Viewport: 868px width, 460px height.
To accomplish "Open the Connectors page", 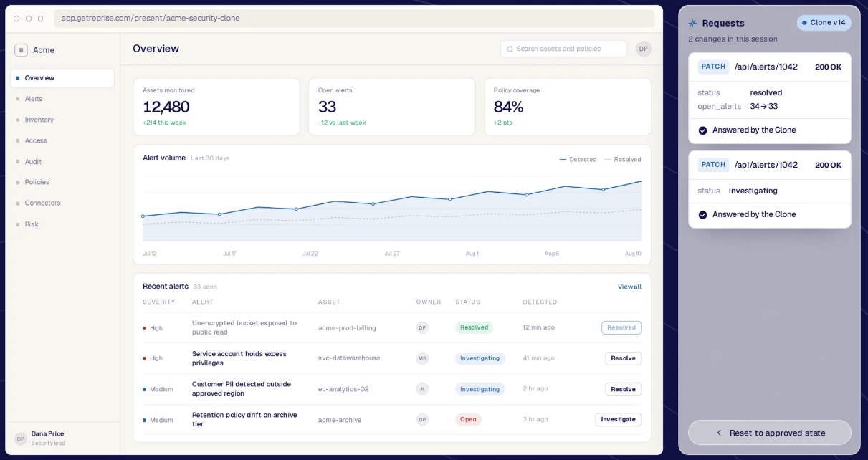I will [62, 203].
